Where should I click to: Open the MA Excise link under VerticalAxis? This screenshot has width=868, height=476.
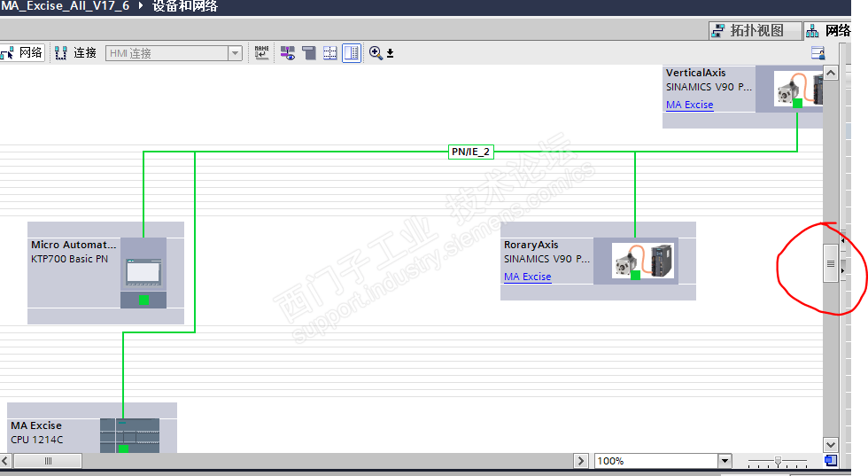tap(689, 105)
